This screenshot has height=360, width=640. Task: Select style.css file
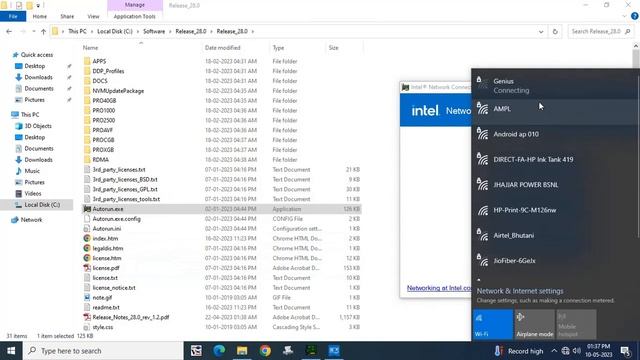click(x=102, y=327)
